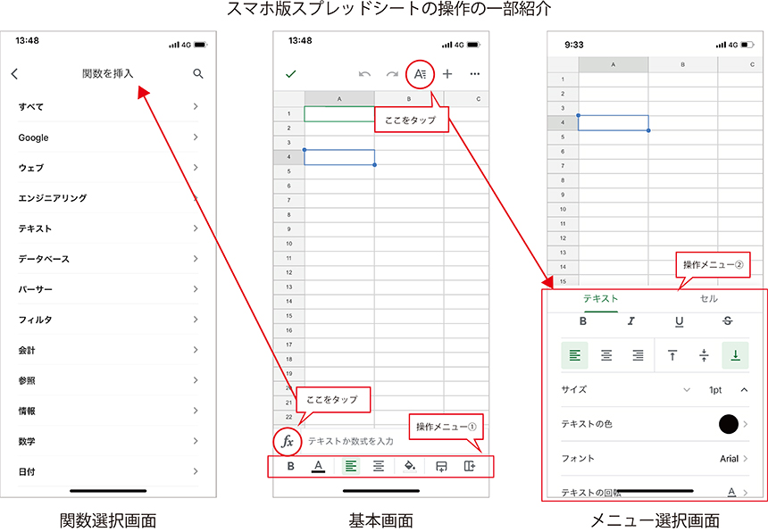Select center horizontal alignment in menu panel
The image size is (768, 532).
point(606,355)
